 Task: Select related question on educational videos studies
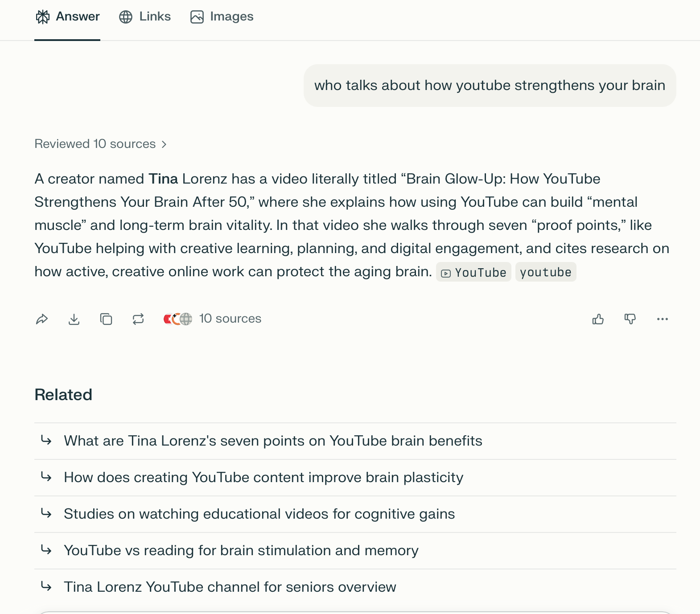355,514
